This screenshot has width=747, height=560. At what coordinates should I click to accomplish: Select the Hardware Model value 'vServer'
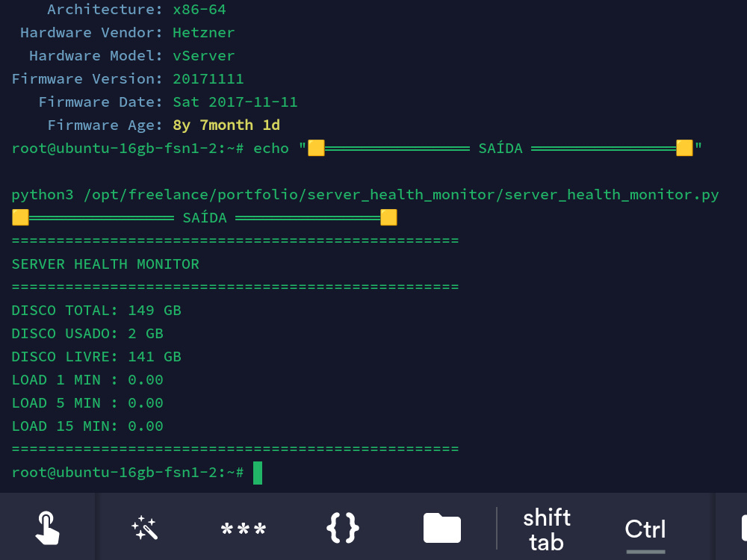(x=203, y=56)
